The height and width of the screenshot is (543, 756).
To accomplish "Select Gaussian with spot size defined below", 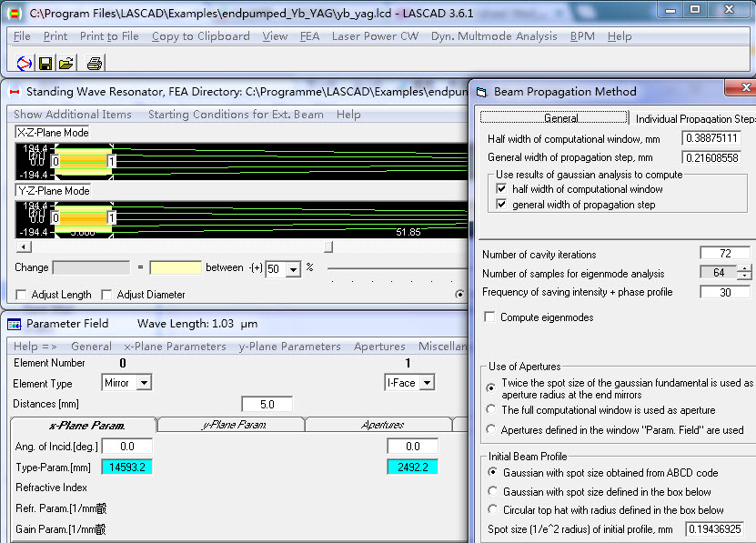I will point(492,491).
